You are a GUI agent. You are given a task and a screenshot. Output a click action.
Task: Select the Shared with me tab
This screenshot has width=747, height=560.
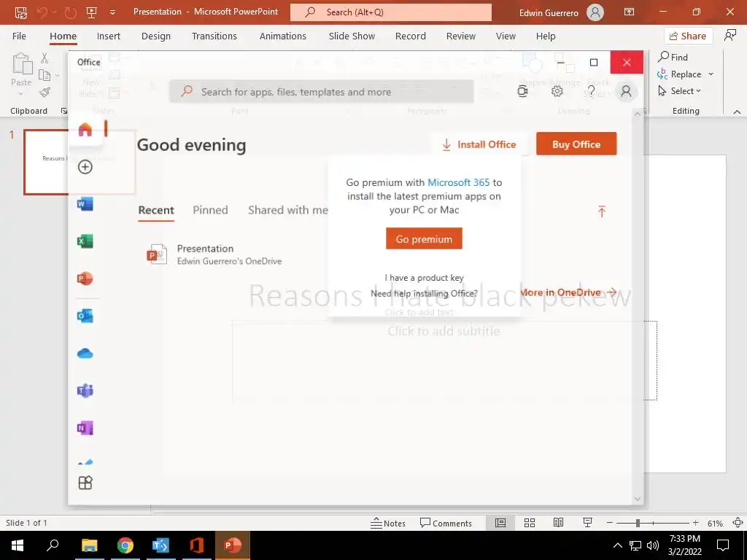point(287,210)
